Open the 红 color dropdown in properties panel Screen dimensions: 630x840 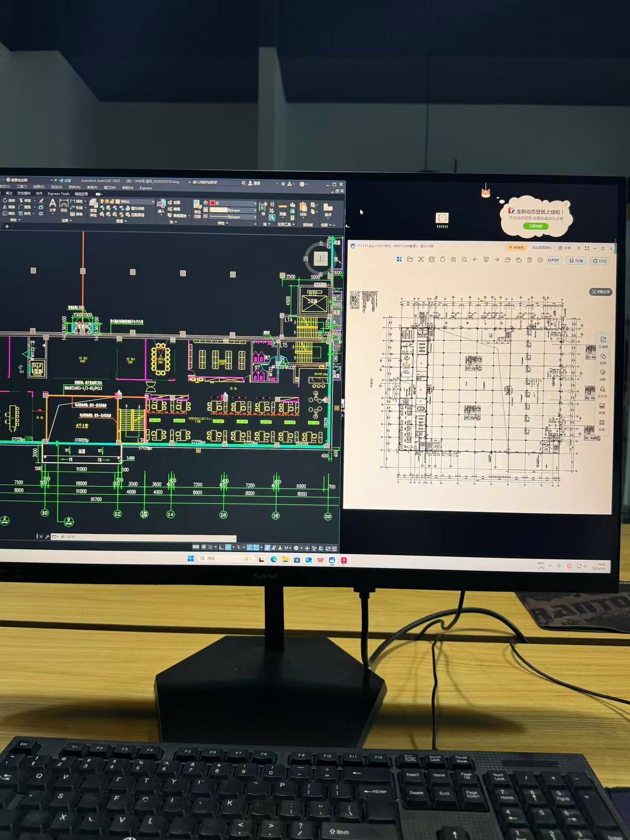click(x=234, y=203)
